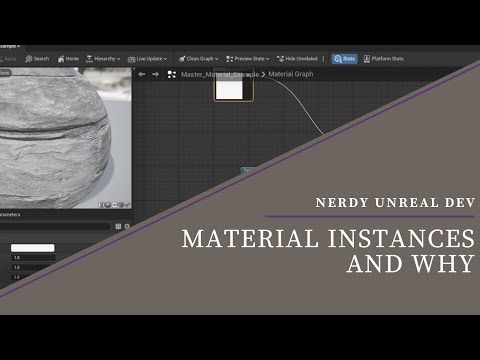Image resolution: width=480 pixels, height=360 pixels.
Task: Open the Hierarchy dropdown
Action: click(x=103, y=59)
